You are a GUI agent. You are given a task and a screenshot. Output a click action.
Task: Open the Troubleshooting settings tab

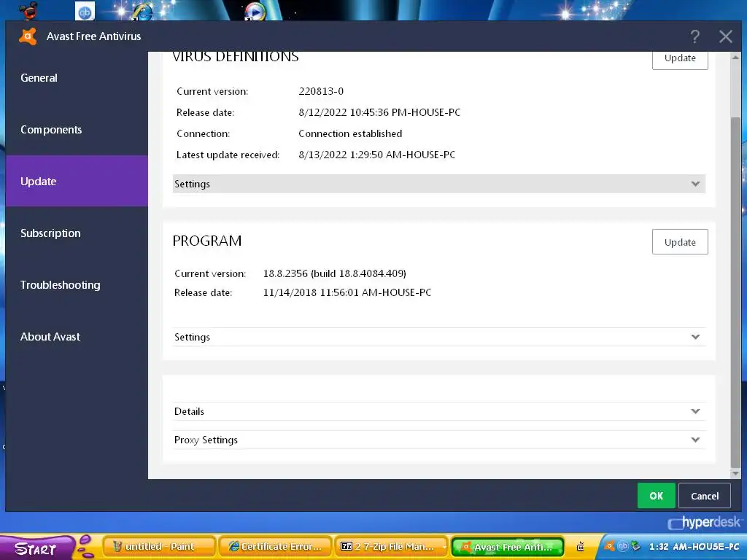pyautogui.click(x=77, y=285)
